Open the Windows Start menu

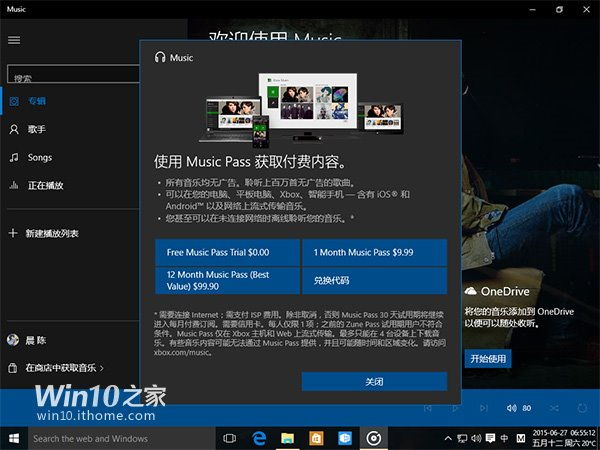(14, 439)
